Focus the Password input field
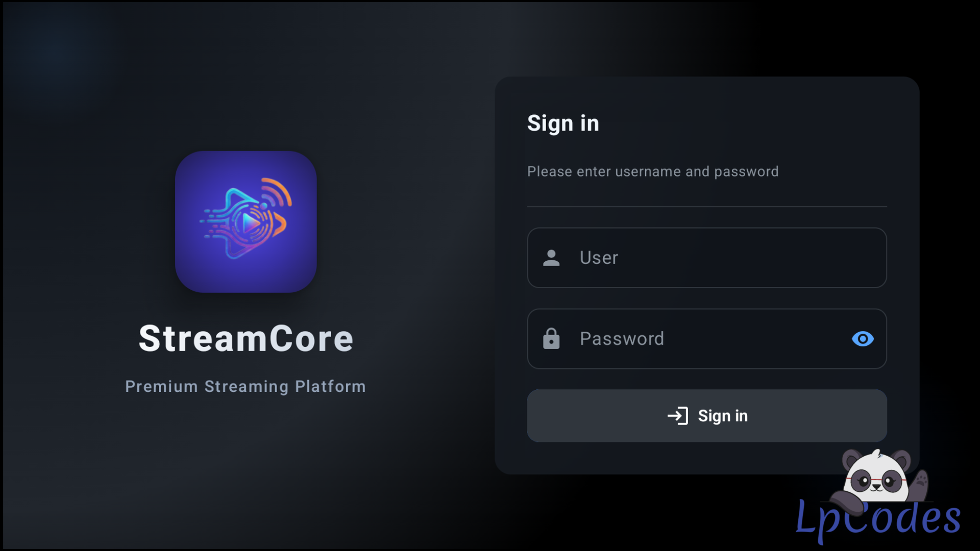 point(715,339)
